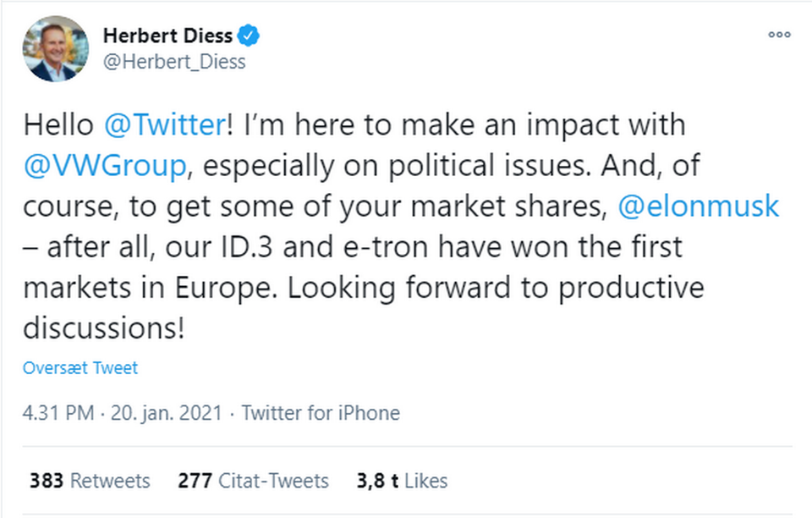Show the 277 Citat-Tweets list
This screenshot has width=812, height=518.
[x=253, y=481]
